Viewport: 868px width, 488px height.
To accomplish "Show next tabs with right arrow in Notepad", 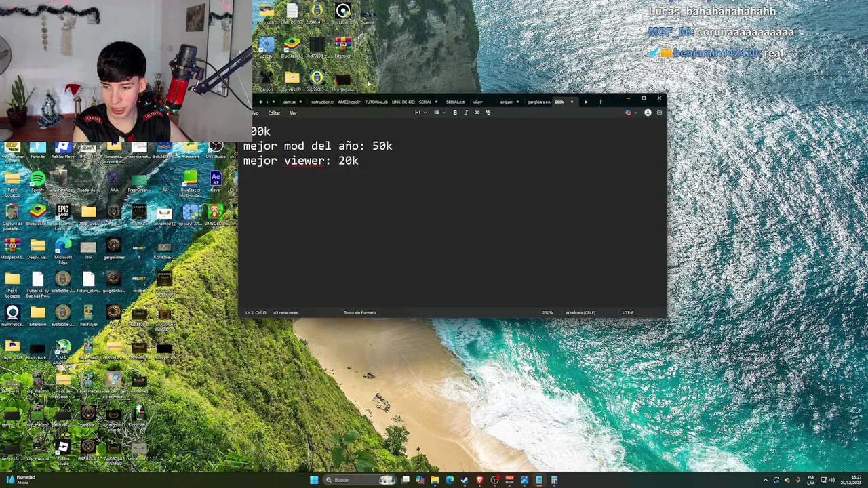I will (x=586, y=102).
